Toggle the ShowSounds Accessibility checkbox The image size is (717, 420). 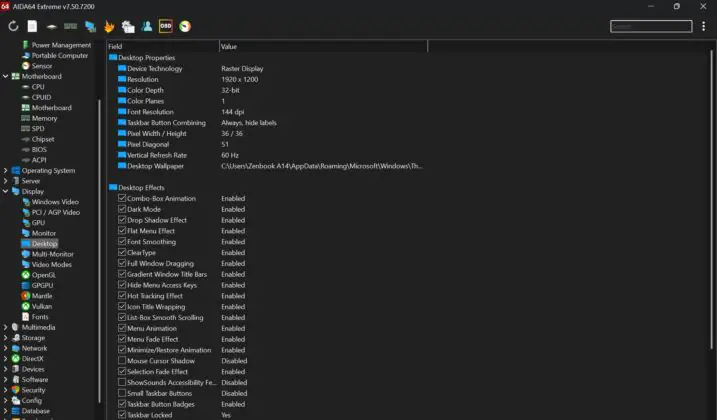pos(122,382)
